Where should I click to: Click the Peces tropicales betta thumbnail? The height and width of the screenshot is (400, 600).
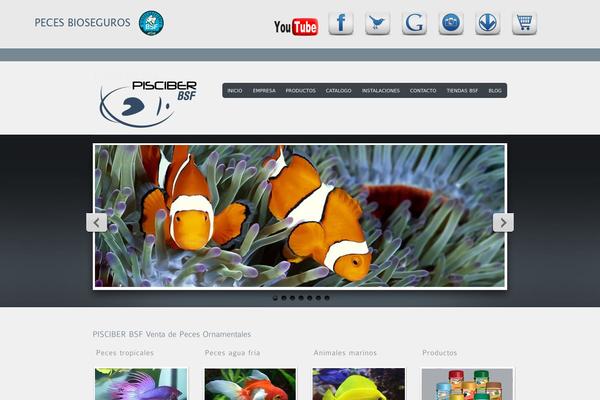click(141, 384)
